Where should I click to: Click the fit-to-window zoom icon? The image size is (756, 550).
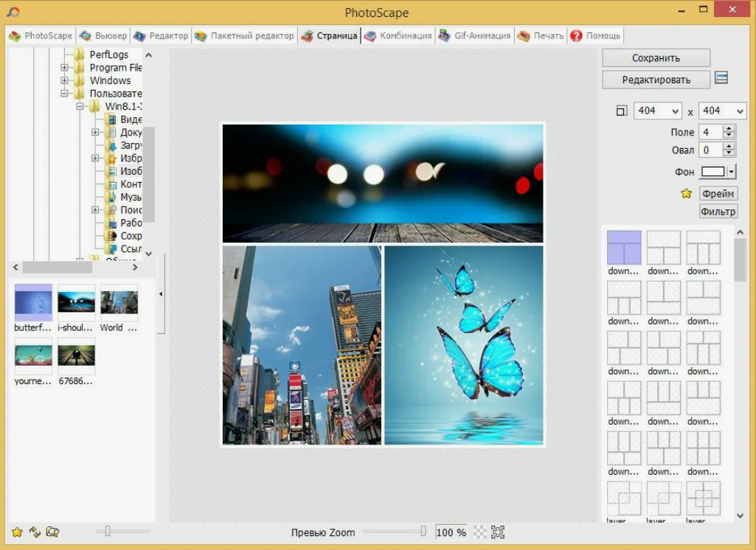point(498,532)
